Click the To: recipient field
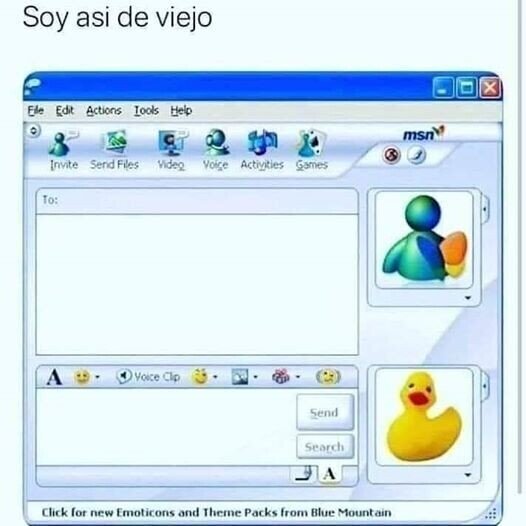The image size is (526, 526). (x=197, y=201)
